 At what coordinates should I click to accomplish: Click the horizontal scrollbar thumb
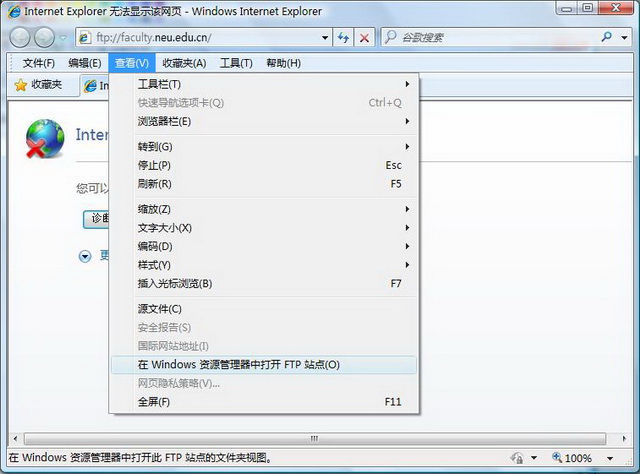click(314, 439)
